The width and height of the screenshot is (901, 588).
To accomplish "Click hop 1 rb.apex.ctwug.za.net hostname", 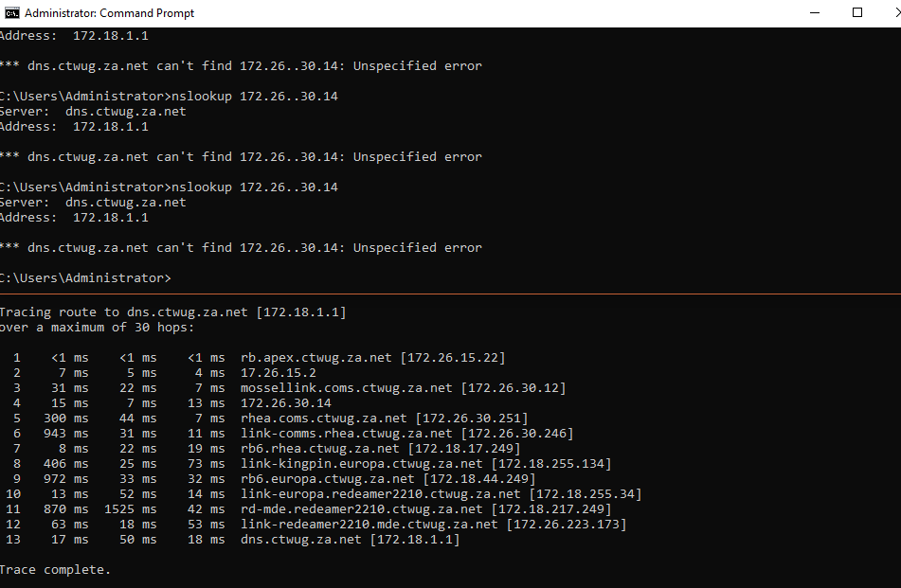I will pos(316,358).
